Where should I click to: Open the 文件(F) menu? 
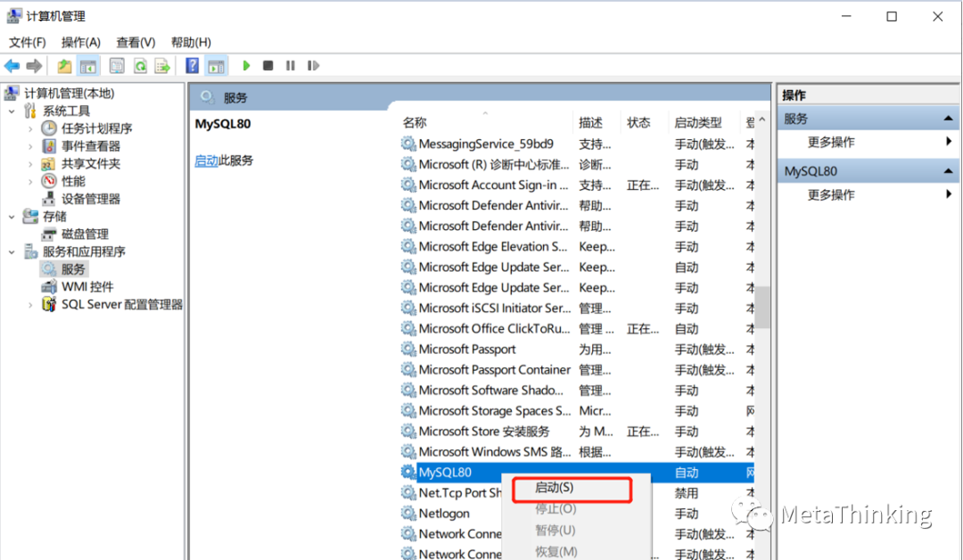coord(27,42)
